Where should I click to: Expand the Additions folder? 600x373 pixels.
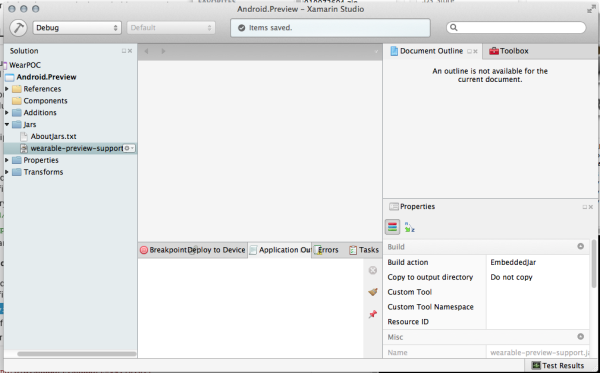(x=7, y=112)
